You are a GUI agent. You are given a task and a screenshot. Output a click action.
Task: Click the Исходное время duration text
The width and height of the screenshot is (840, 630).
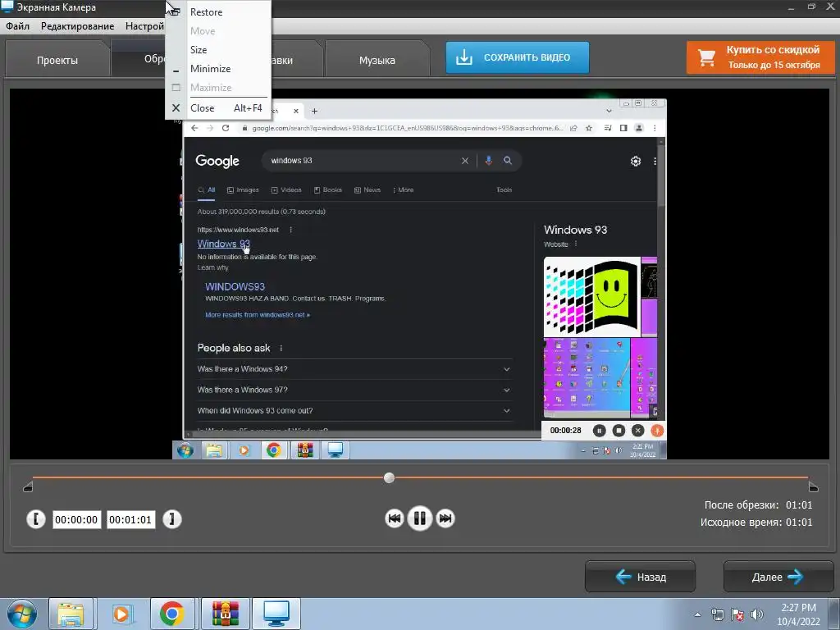tap(756, 523)
